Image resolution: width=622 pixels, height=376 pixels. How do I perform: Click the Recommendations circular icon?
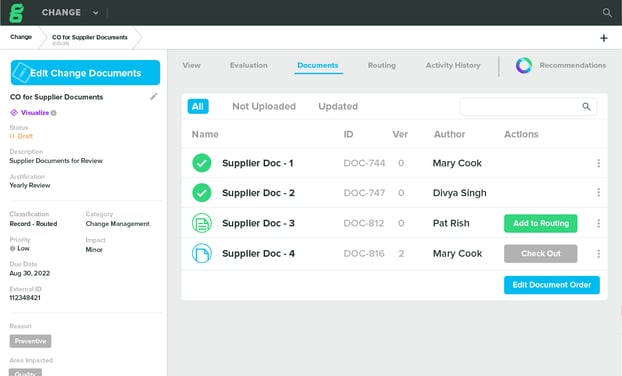[524, 65]
